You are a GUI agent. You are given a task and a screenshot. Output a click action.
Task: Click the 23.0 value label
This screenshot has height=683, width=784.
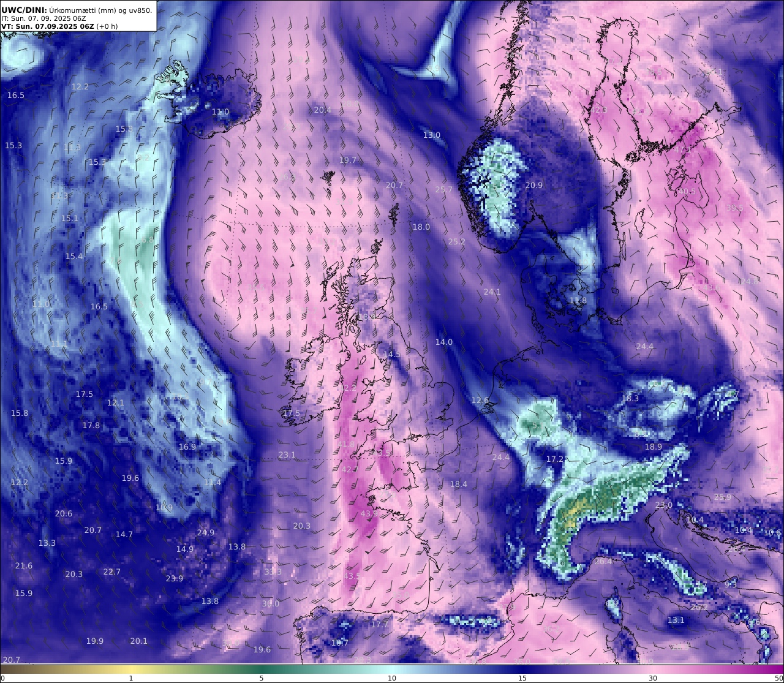tap(664, 505)
